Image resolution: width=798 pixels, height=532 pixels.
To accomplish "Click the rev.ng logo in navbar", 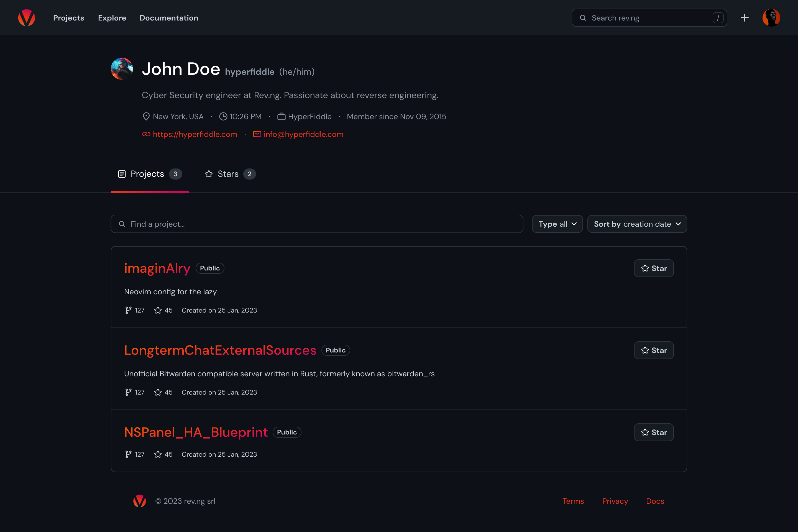I will click(x=27, y=18).
